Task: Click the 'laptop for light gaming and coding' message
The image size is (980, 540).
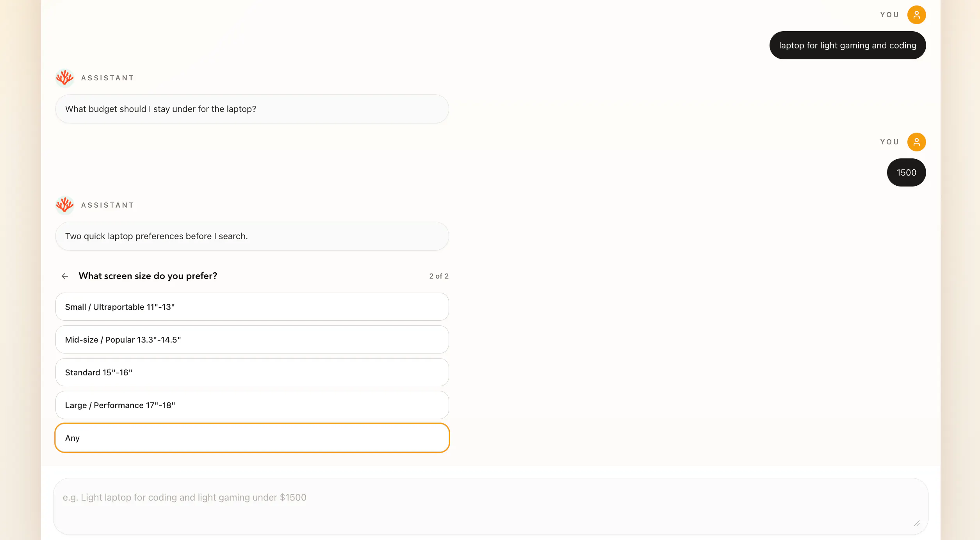Action: pyautogui.click(x=848, y=45)
